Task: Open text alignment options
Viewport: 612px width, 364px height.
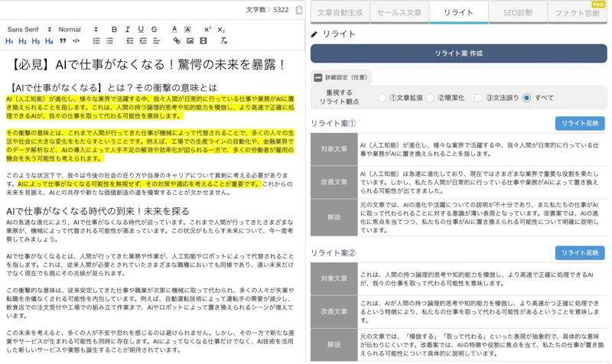Action: tap(157, 41)
